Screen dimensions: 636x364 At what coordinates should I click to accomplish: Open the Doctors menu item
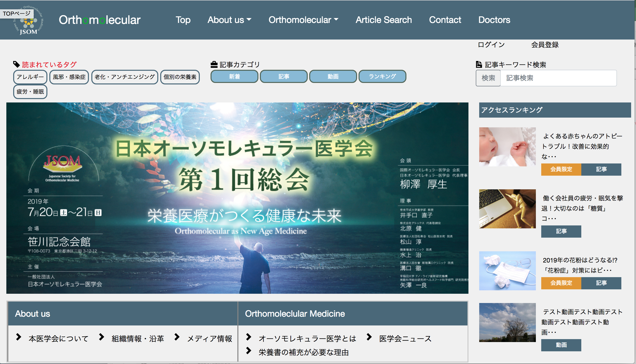(494, 20)
